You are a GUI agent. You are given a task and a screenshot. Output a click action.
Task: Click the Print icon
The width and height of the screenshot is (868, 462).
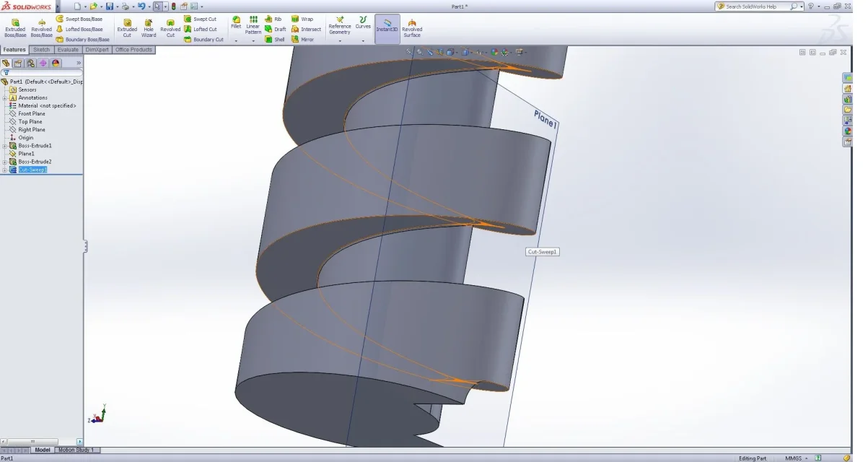point(125,6)
